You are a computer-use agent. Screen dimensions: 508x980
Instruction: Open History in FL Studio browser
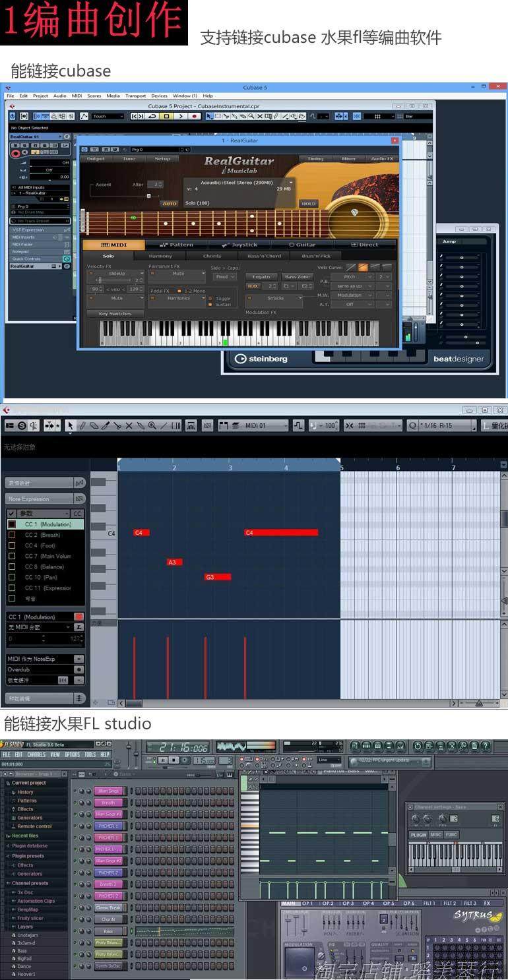pos(26,792)
